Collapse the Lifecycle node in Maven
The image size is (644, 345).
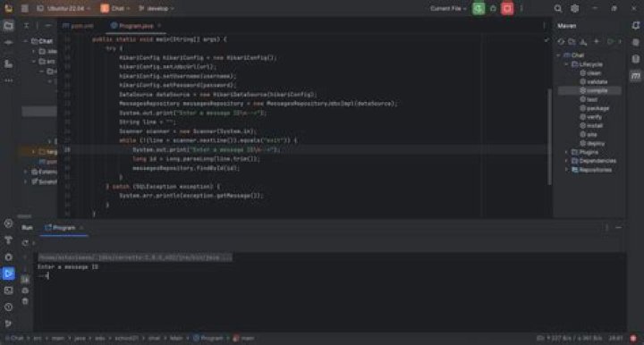[567, 64]
